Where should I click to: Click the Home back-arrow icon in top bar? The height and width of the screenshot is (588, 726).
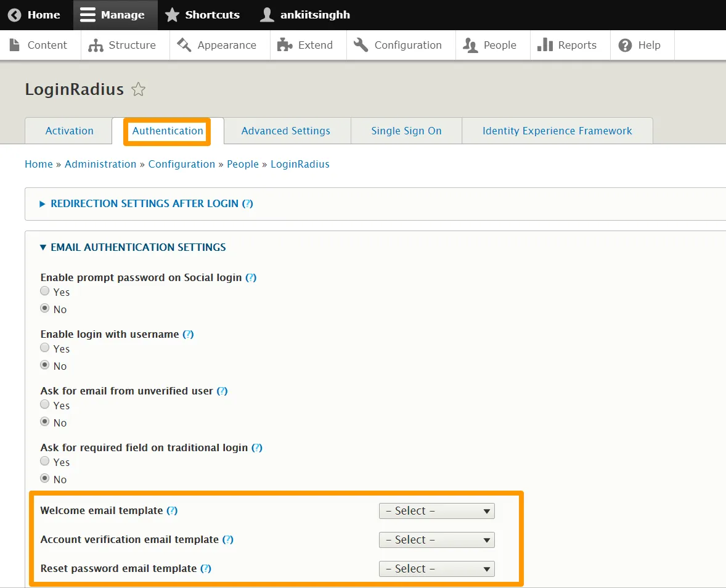coord(15,15)
